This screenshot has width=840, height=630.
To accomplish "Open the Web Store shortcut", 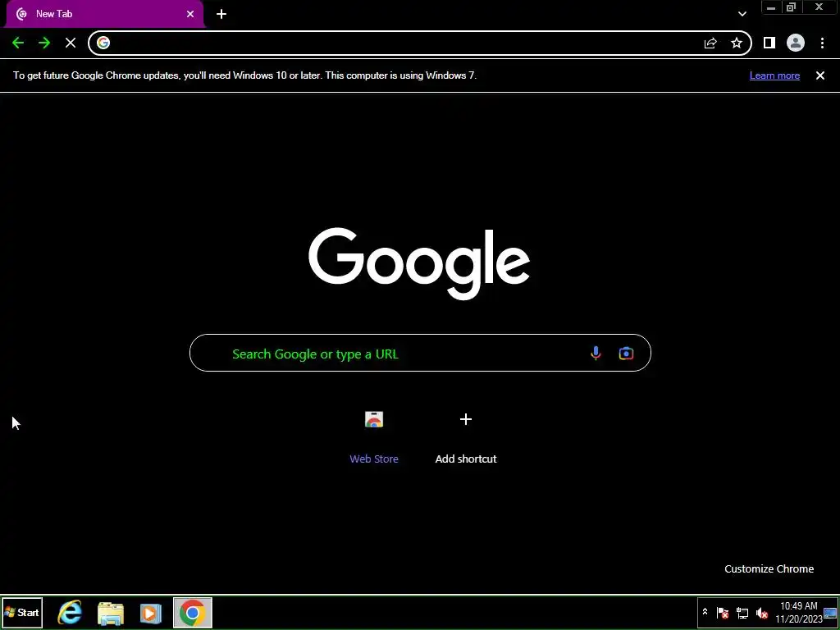I will pos(374,419).
